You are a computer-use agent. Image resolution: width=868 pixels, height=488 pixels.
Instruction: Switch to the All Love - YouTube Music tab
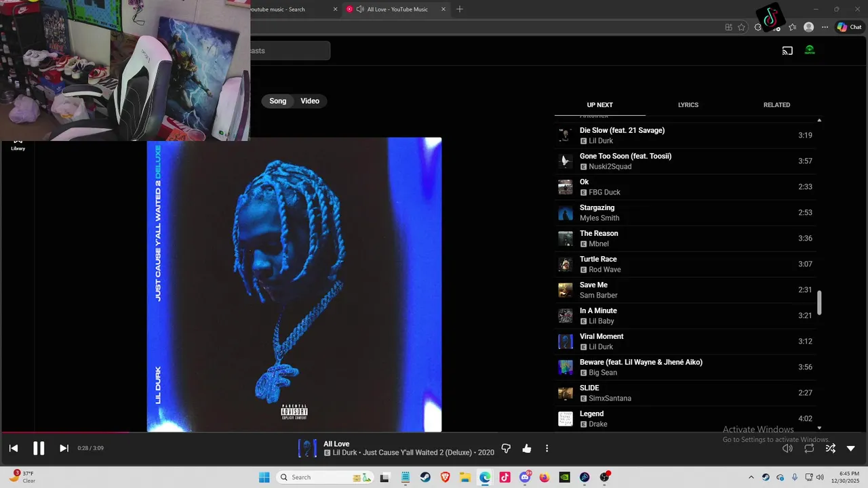tap(397, 9)
